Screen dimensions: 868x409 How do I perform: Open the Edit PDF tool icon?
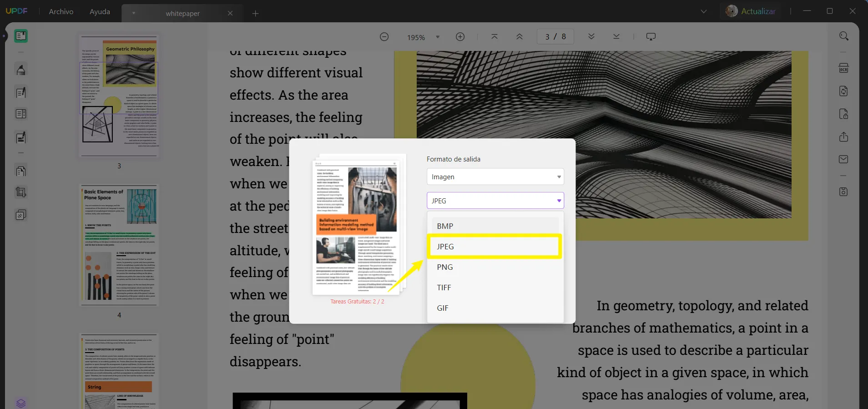point(21,92)
